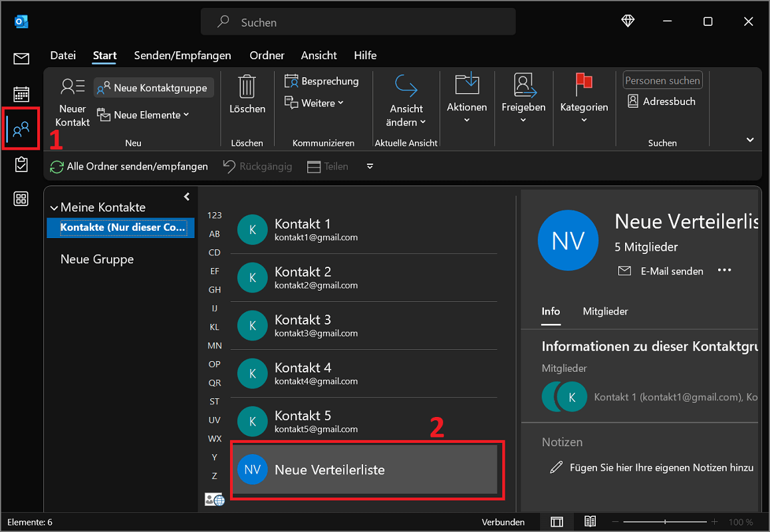Click the zoom out minus button
770x532 pixels.
pyautogui.click(x=615, y=521)
